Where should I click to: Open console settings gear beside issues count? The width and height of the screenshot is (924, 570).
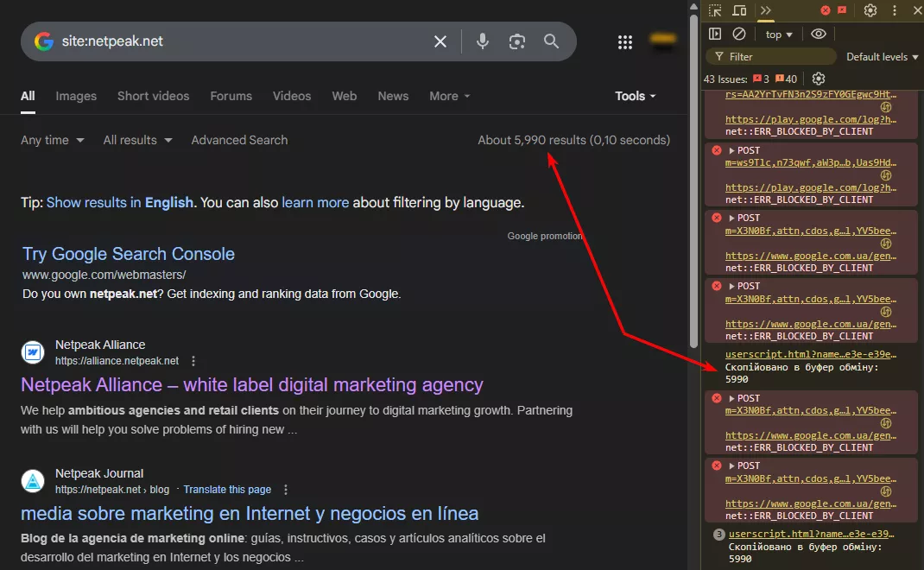pos(819,79)
